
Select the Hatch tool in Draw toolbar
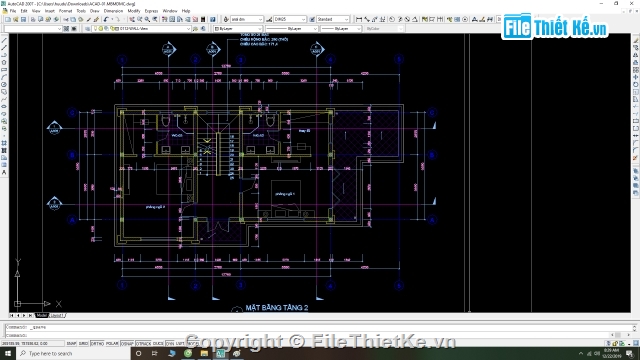pyautogui.click(x=4, y=143)
